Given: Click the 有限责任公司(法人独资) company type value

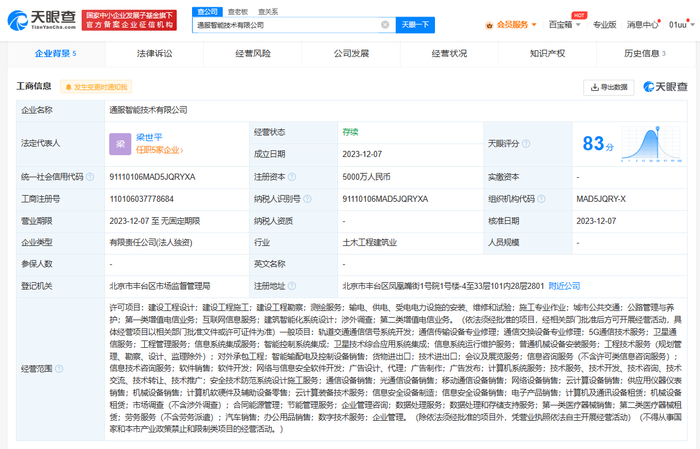Looking at the screenshot, I should pos(151,242).
